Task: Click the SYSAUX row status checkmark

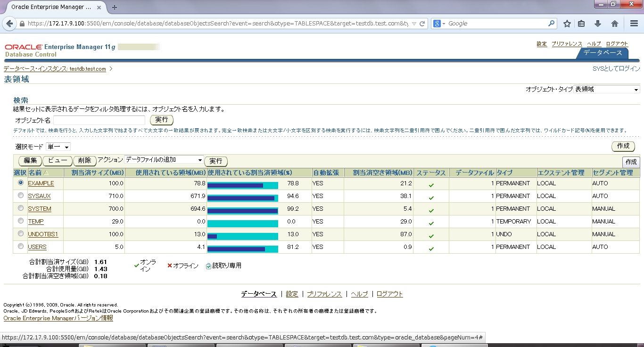Action: (431, 198)
